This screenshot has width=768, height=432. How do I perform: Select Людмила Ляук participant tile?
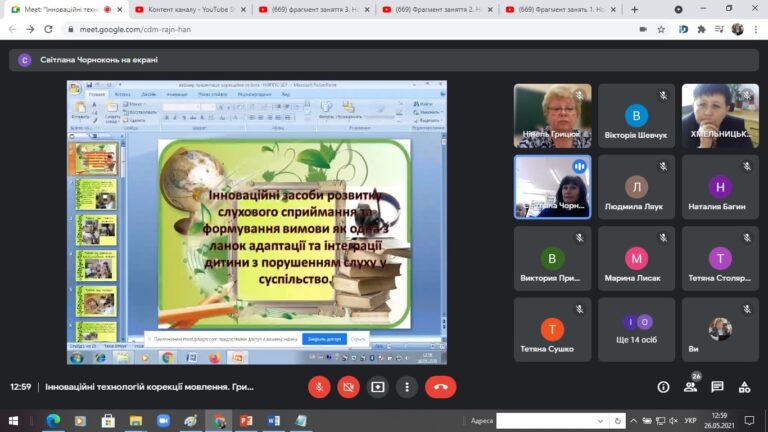coord(636,187)
